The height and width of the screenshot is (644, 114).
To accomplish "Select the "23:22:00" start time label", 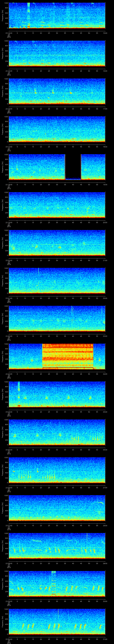I will coord(9,336).
